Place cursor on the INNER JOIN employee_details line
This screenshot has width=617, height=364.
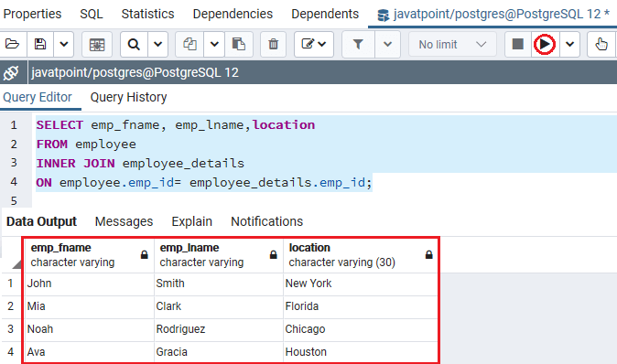tap(140, 164)
